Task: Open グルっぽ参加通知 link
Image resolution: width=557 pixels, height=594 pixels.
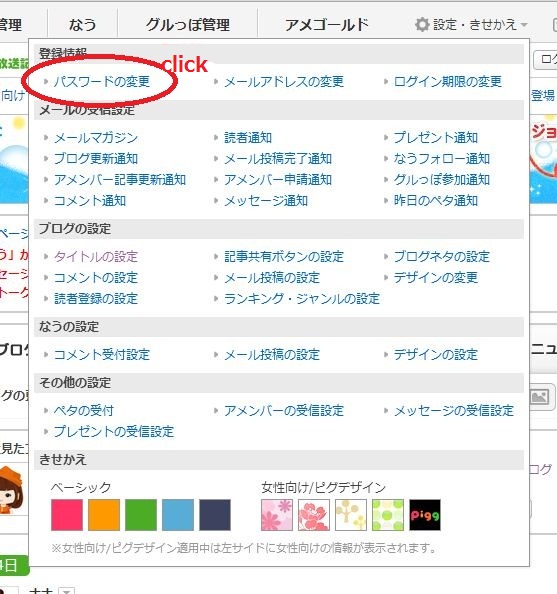Action: (442, 180)
